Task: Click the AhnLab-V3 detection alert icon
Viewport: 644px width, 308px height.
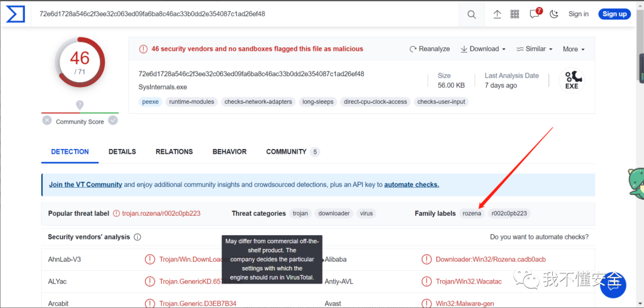Action: point(150,259)
